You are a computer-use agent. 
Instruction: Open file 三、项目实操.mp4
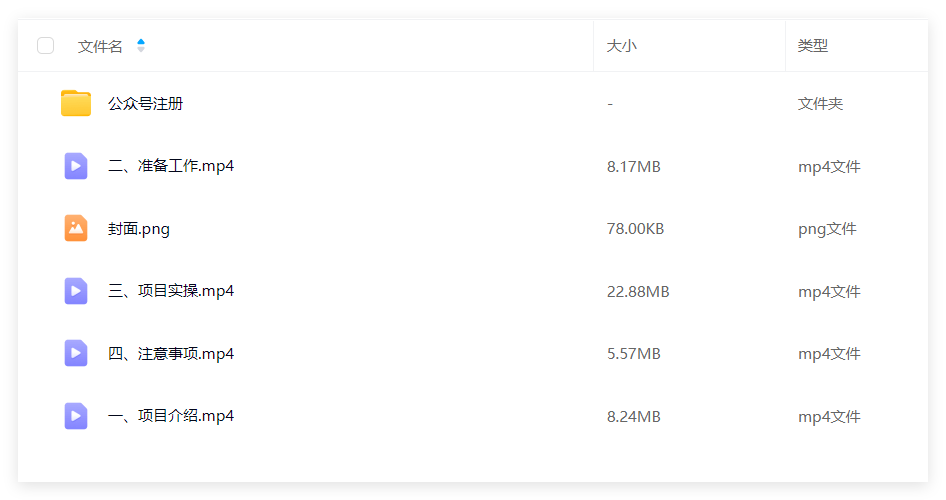171,291
